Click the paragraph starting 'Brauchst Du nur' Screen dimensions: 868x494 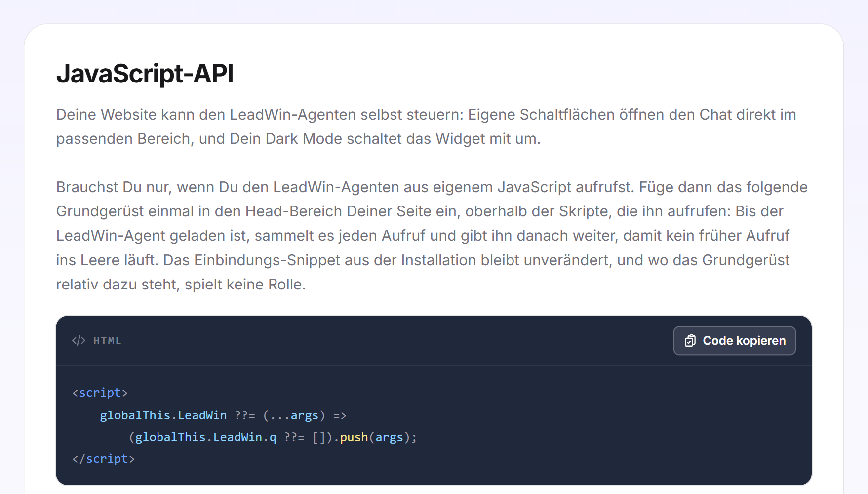432,236
